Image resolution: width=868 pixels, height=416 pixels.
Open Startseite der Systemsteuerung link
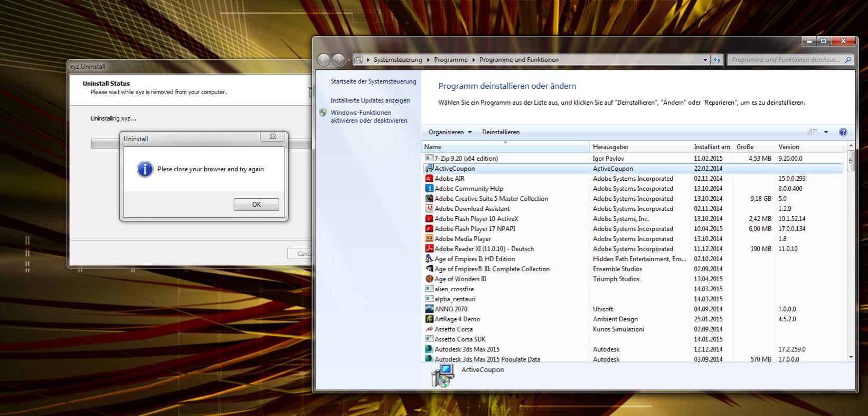pyautogui.click(x=373, y=81)
